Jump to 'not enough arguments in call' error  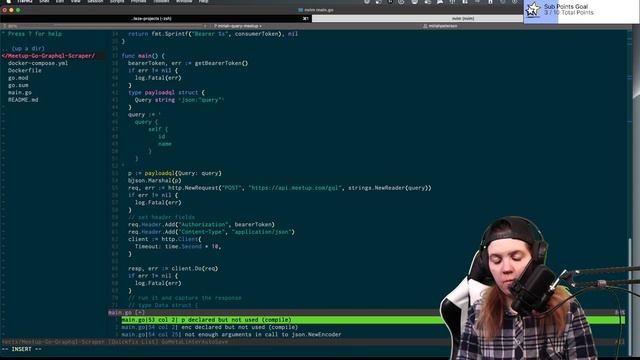(231, 335)
